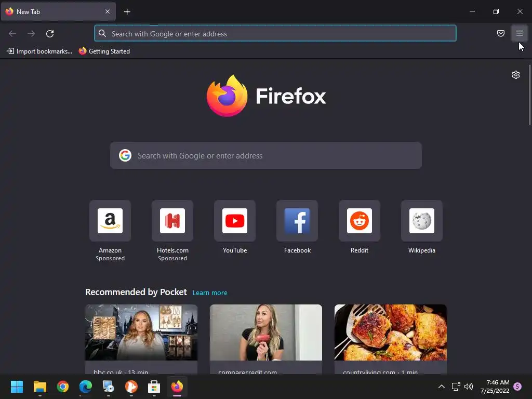
Task: Focus the address bar field
Action: tap(275, 33)
